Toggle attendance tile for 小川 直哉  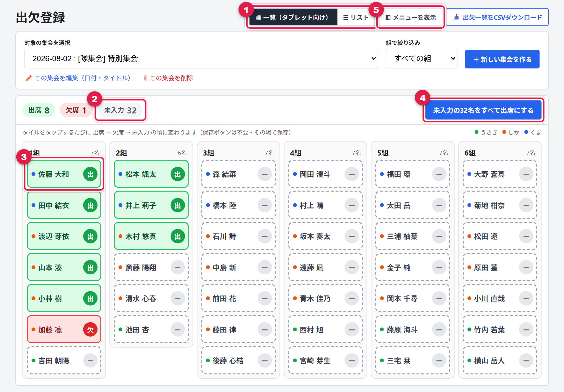pos(500,299)
